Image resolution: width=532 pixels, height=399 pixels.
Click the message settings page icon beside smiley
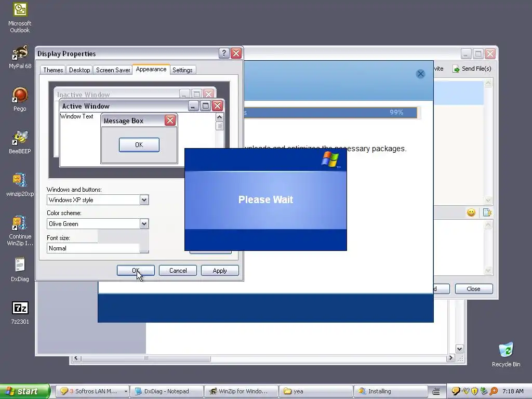tap(487, 212)
